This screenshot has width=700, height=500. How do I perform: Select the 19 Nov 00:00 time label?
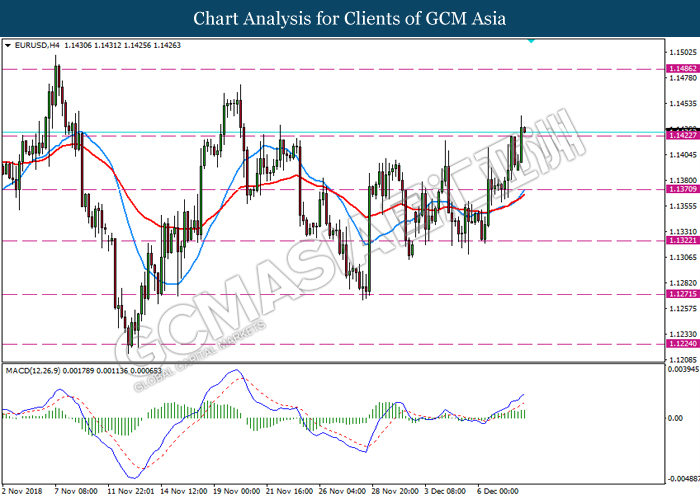[x=237, y=491]
